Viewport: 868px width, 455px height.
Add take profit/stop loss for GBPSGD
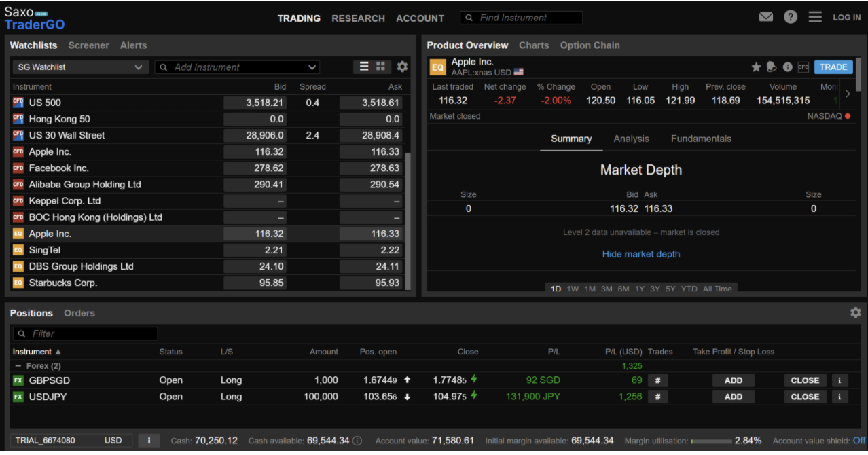coord(734,380)
